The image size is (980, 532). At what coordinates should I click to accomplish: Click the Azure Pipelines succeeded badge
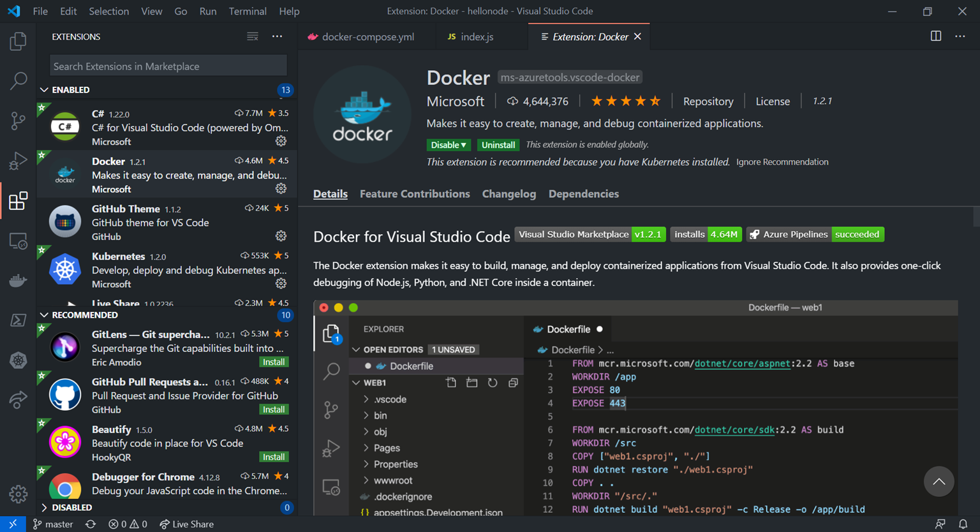pos(815,235)
